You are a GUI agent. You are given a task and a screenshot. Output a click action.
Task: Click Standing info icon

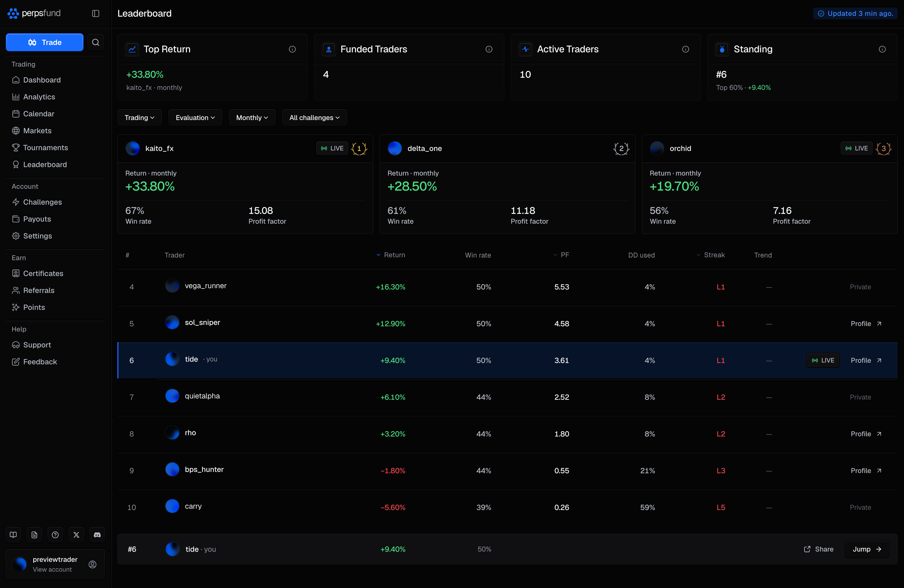pos(882,49)
